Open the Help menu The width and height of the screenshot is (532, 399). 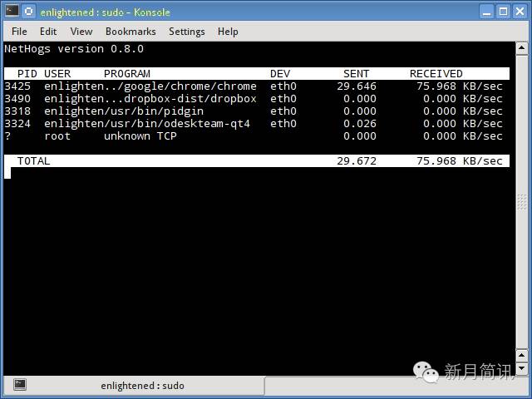coord(228,32)
